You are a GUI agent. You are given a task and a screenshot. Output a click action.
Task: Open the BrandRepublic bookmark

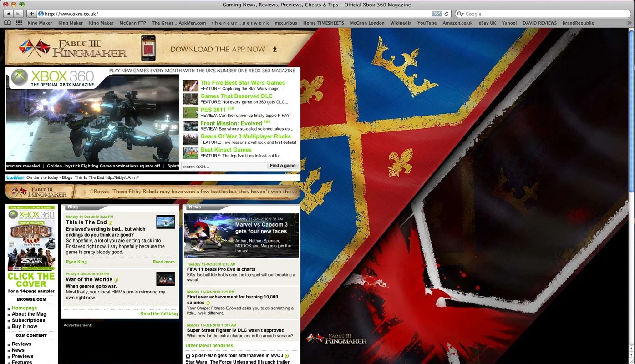[x=578, y=23]
